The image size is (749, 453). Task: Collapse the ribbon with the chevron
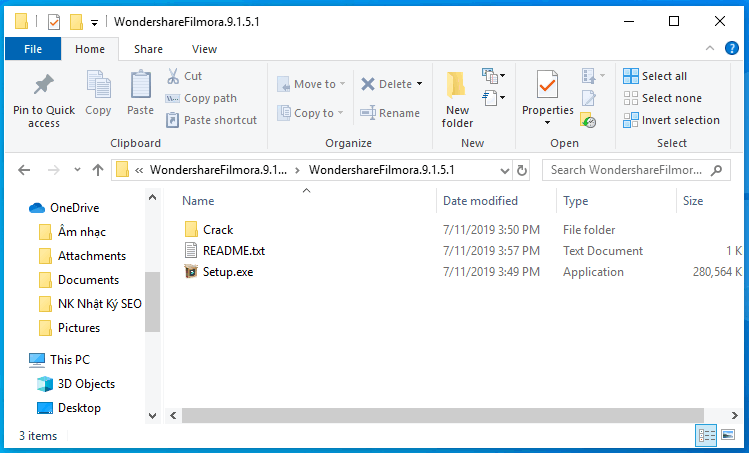pyautogui.click(x=710, y=48)
